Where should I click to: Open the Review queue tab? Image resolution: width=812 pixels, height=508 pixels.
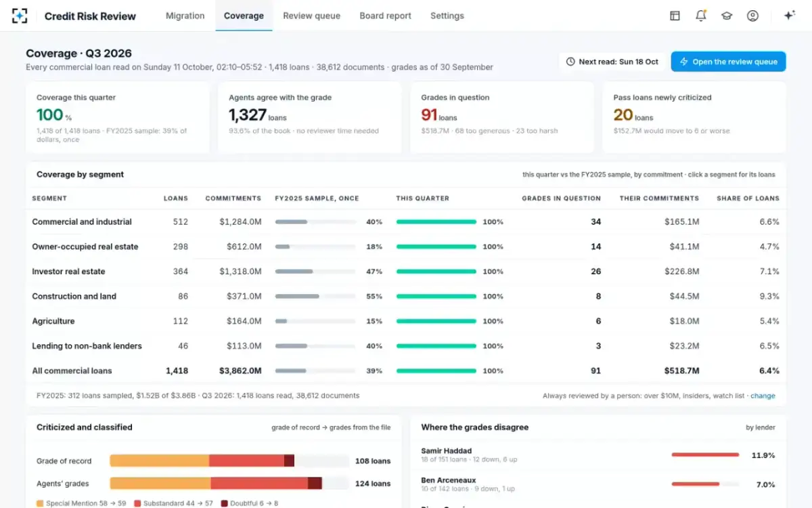tap(311, 16)
